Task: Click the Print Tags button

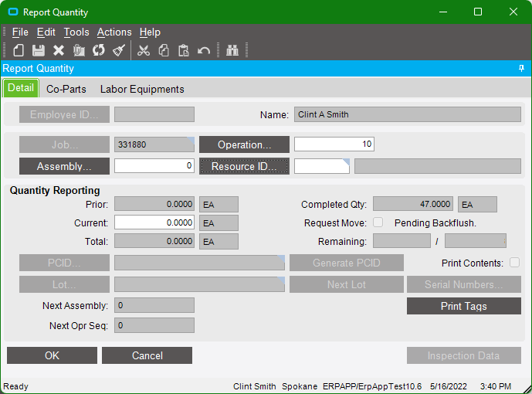Action: tap(464, 306)
